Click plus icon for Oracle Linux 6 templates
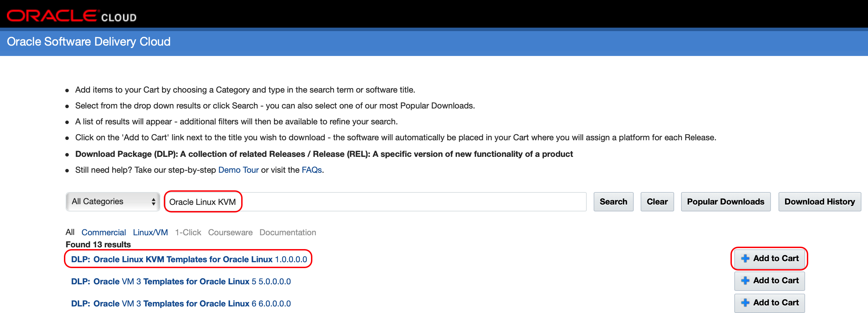 [745, 303]
